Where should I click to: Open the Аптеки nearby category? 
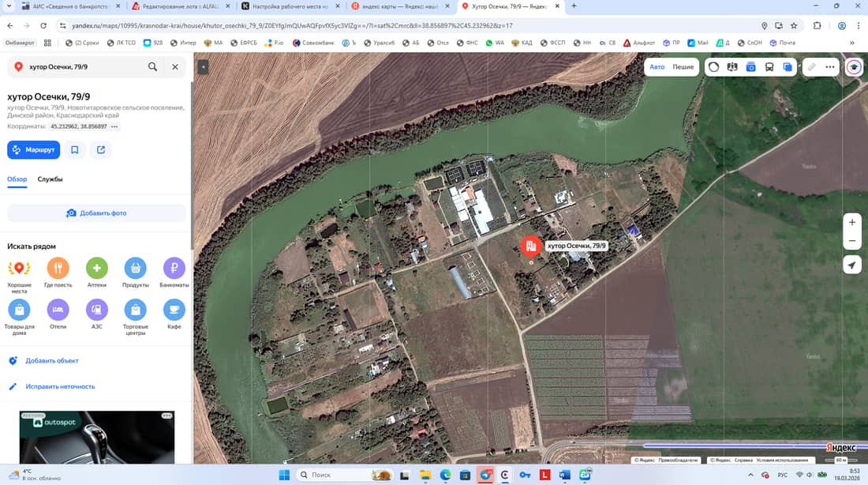tap(97, 269)
